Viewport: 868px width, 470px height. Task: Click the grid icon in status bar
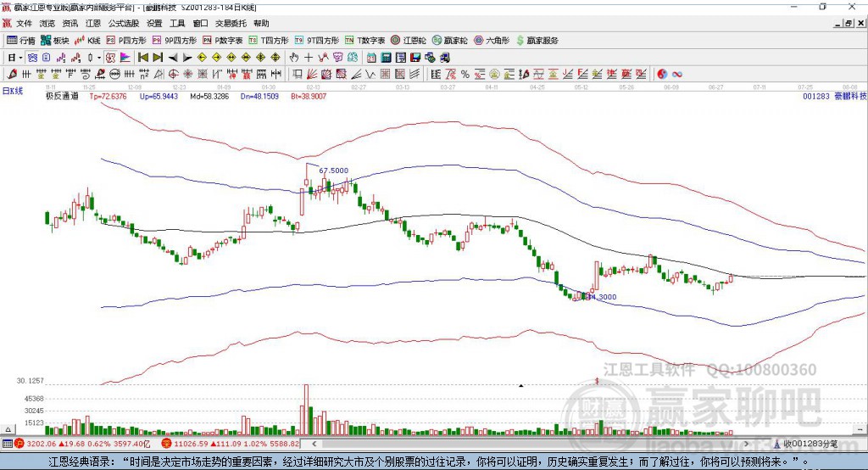[x=7, y=444]
